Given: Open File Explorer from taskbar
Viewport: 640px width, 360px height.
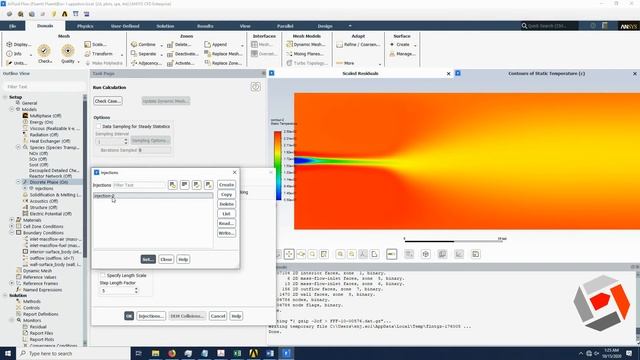Looking at the screenshot, I should coord(156,353).
